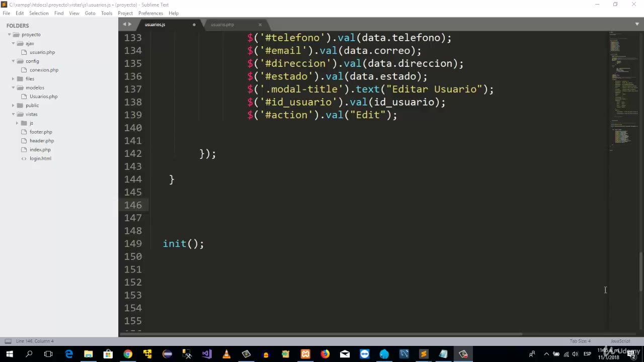Open XAMPP control panel from the taskbar
This screenshot has width=644, height=362.
tap(305, 354)
